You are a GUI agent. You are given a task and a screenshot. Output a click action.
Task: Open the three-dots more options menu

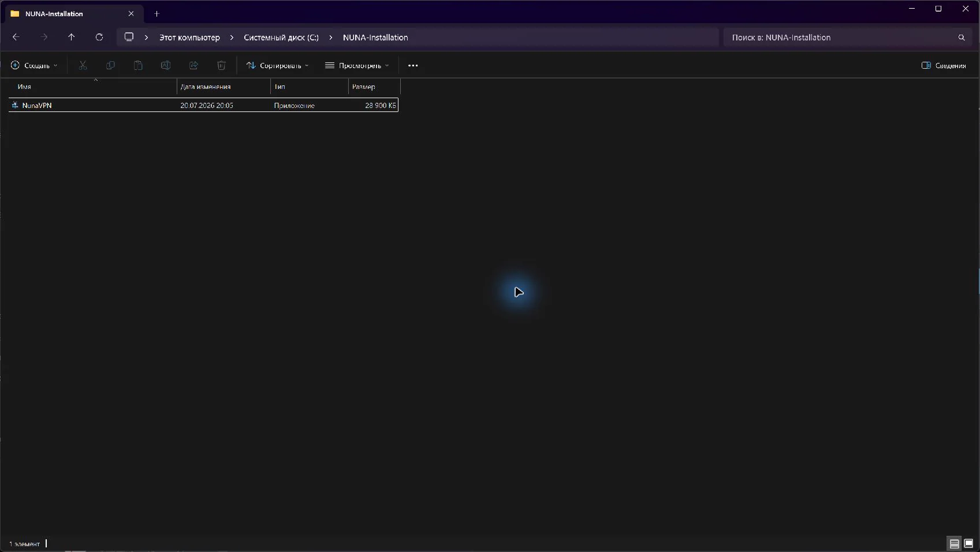(x=413, y=65)
